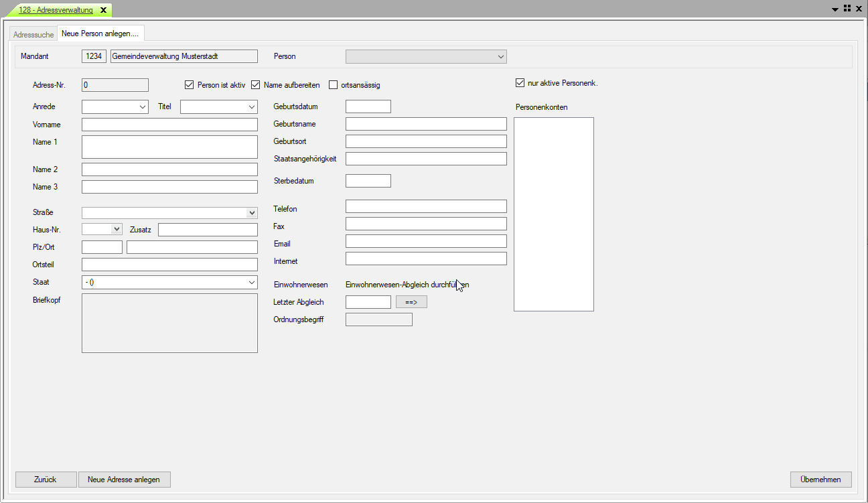Click into the Vorname input field
The width and height of the screenshot is (868, 503).
(169, 125)
